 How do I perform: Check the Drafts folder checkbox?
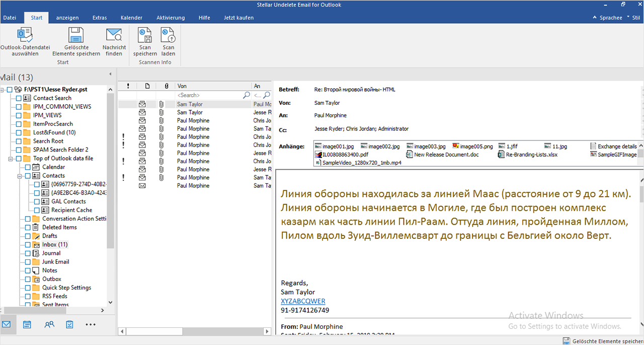[28, 236]
